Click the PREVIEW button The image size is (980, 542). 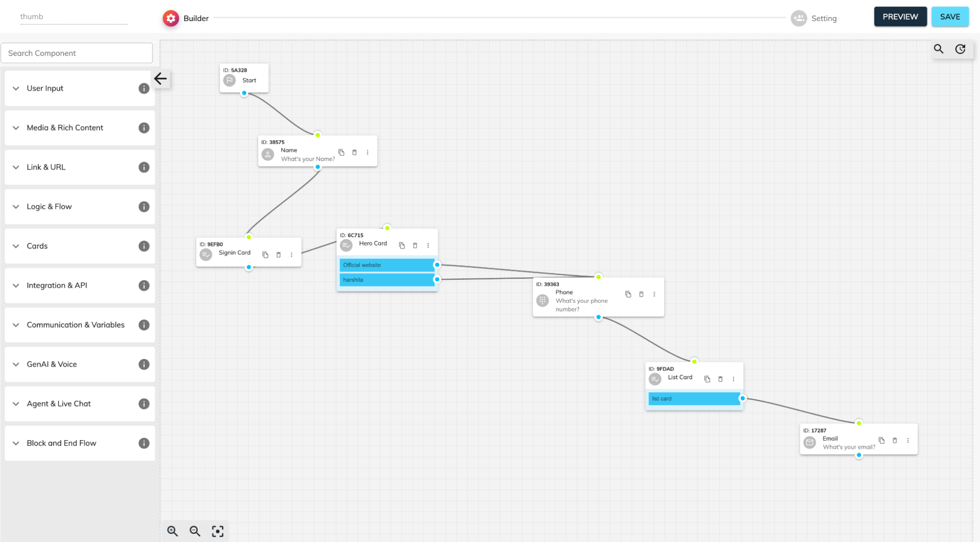(900, 17)
